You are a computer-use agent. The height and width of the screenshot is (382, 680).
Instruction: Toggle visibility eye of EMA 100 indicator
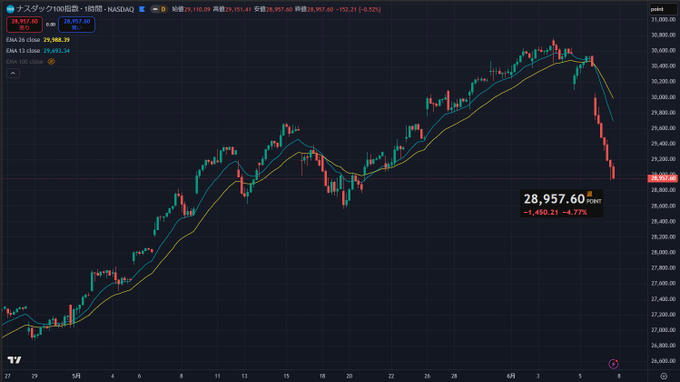coord(51,62)
